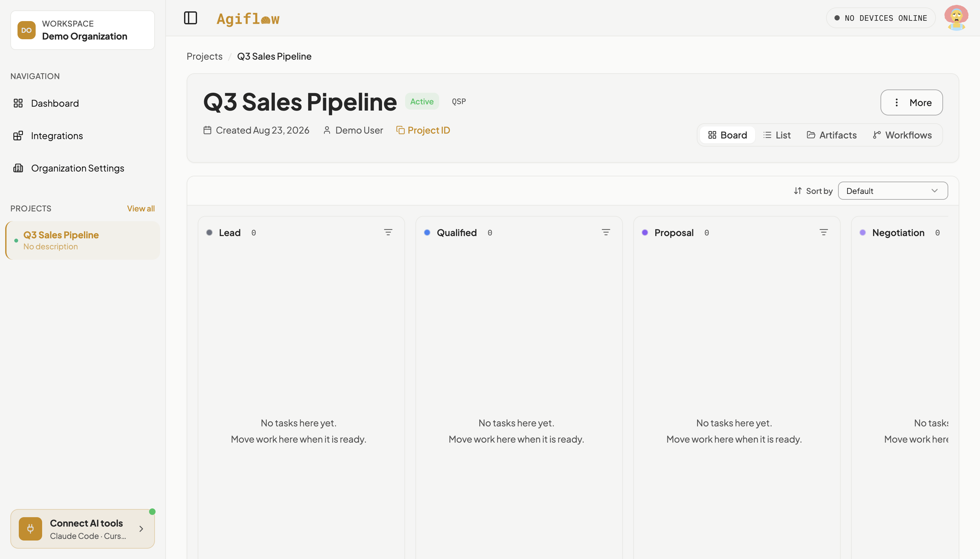
Task: Open the Demo Organization workspace switcher
Action: click(x=83, y=30)
